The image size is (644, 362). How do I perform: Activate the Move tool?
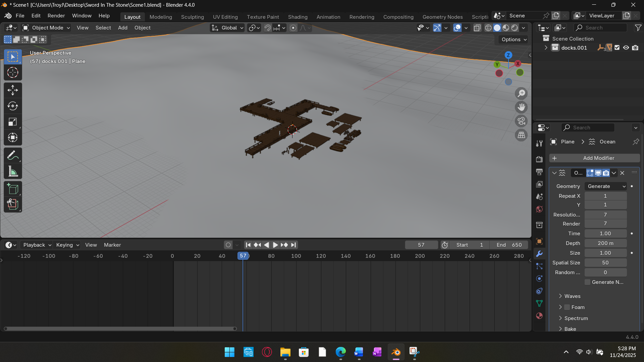tap(13, 90)
